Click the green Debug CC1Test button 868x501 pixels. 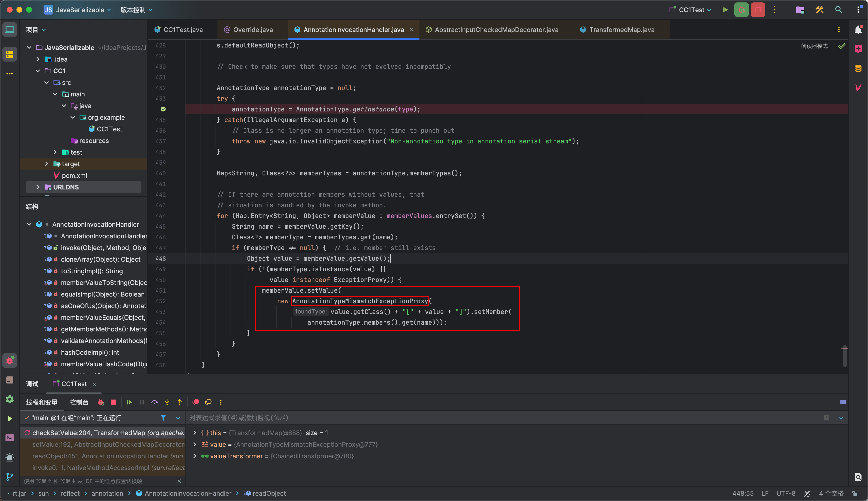pyautogui.click(x=741, y=10)
